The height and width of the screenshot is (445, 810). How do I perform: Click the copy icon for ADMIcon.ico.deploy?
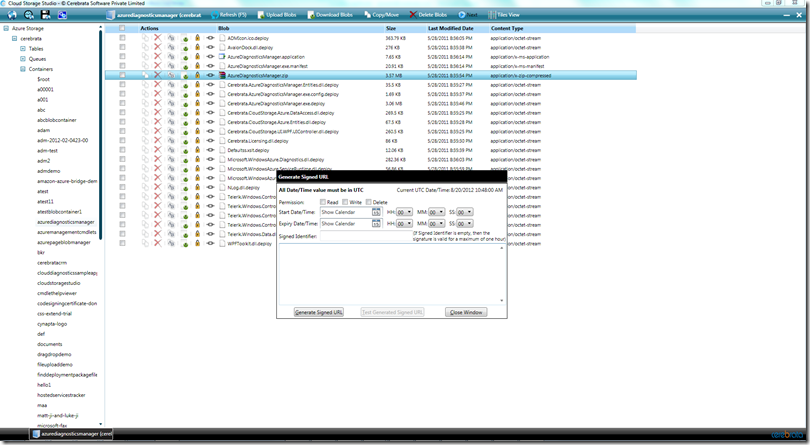(x=145, y=38)
